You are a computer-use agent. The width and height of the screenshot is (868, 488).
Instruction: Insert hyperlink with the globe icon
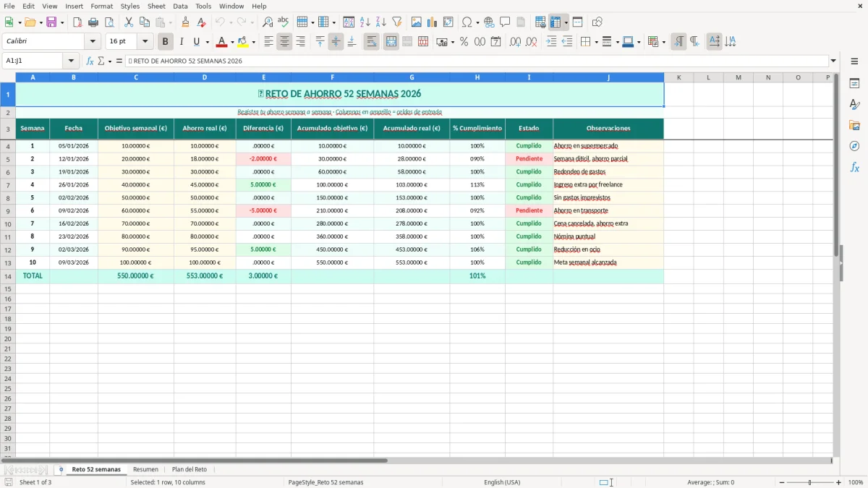[490, 22]
